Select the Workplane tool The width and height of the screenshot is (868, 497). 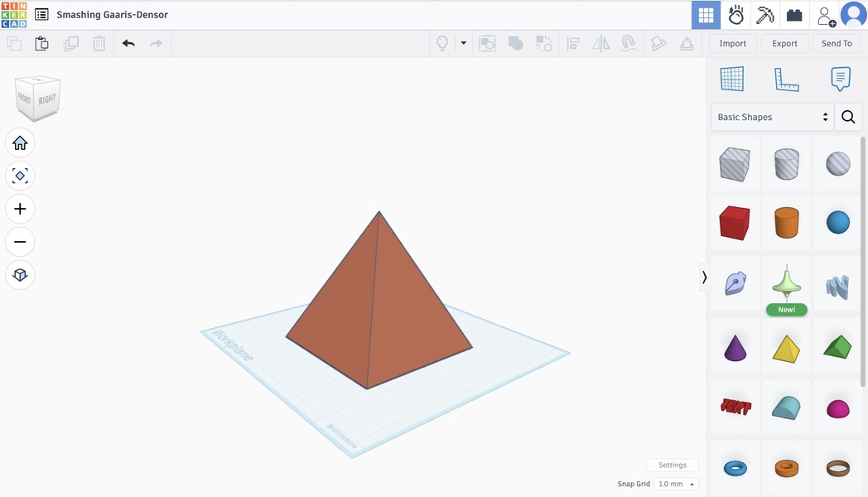point(732,80)
